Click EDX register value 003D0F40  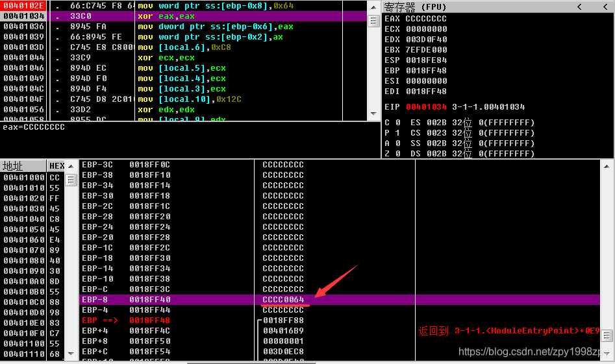426,39
